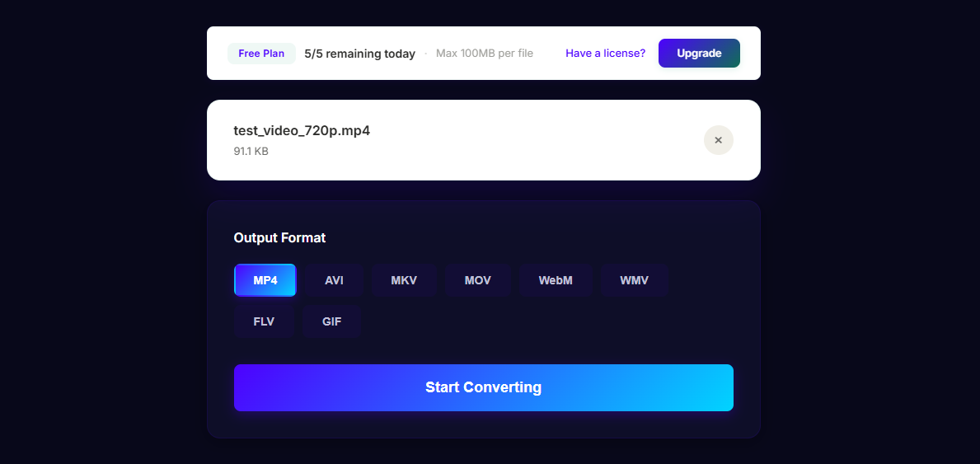980x464 pixels.
Task: Select the WMV format option
Action: pyautogui.click(x=635, y=280)
